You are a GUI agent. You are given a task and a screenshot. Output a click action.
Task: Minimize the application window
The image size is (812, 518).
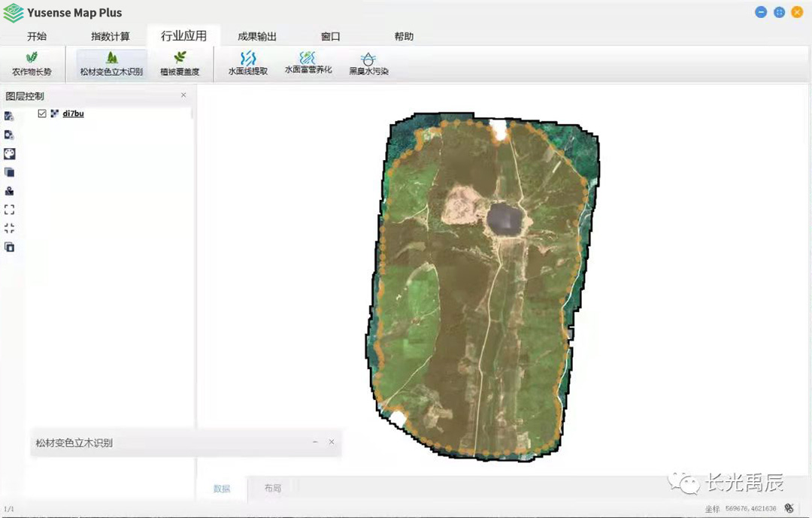[x=761, y=13]
